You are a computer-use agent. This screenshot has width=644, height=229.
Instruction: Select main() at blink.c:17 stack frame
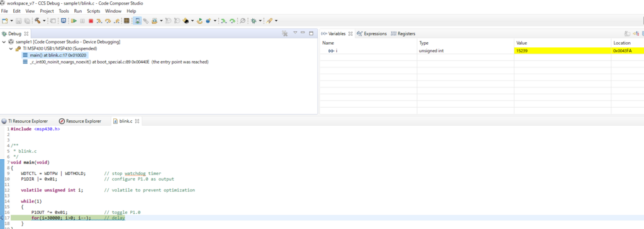pyautogui.click(x=54, y=55)
